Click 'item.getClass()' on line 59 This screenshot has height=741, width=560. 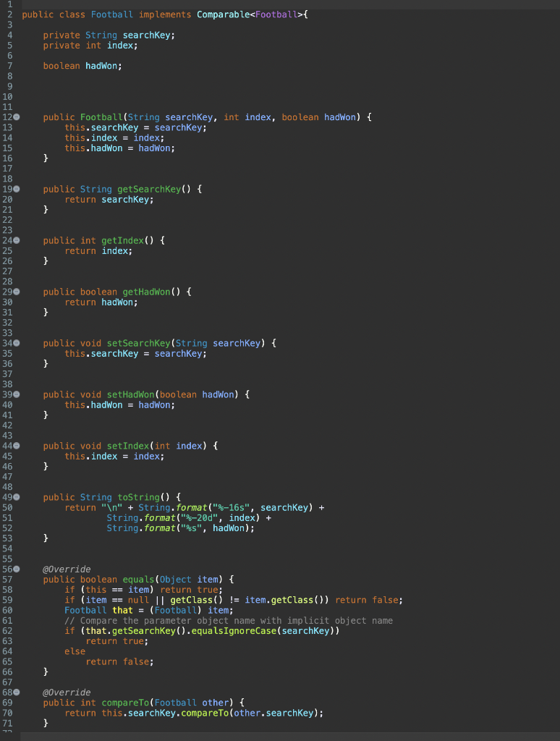(287, 600)
